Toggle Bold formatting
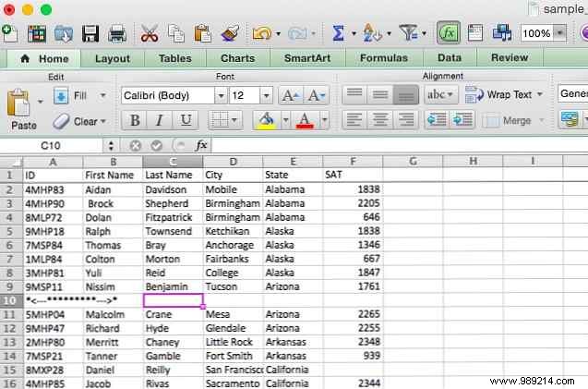This screenshot has height=389, width=588. [x=135, y=120]
